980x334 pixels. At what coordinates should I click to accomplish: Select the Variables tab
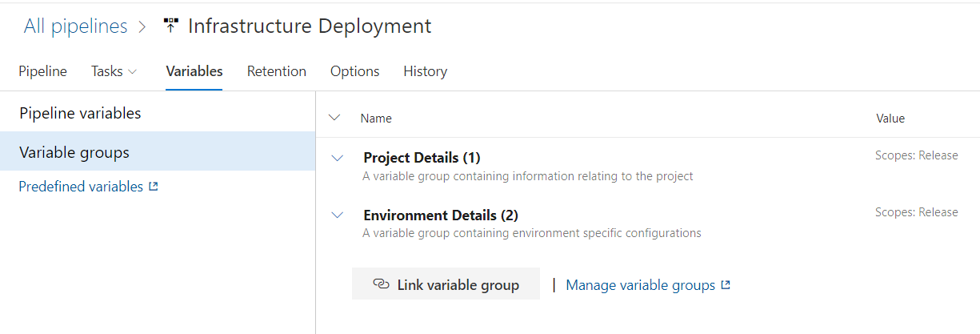pos(194,71)
